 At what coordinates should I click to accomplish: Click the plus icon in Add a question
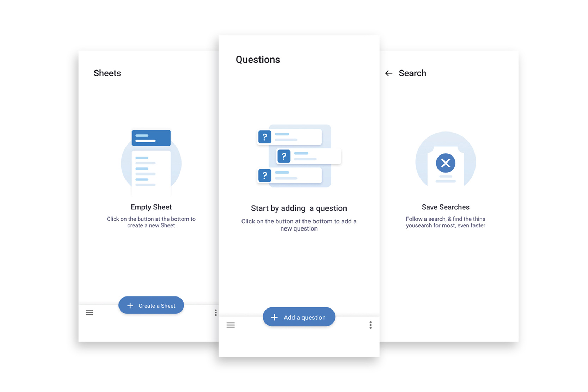click(x=274, y=318)
